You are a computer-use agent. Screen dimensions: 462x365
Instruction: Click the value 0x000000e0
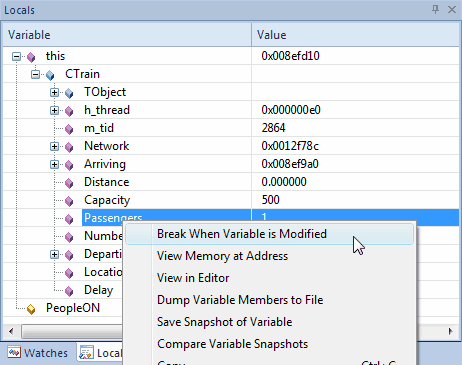(291, 110)
